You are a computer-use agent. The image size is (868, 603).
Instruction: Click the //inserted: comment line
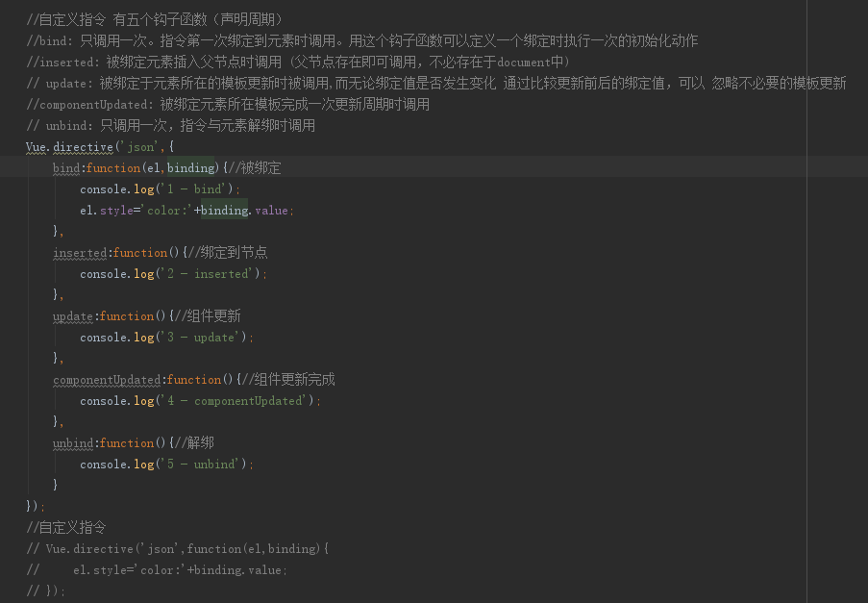pyautogui.click(x=298, y=62)
